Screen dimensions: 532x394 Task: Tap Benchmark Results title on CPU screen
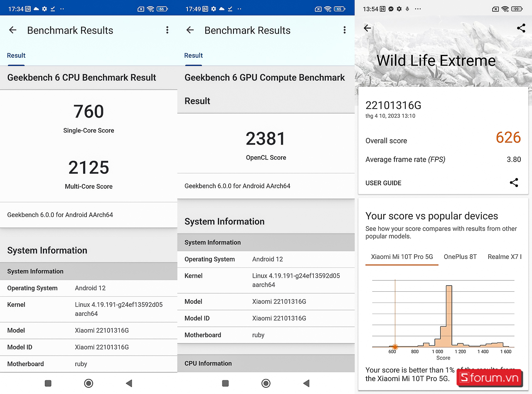pos(70,30)
